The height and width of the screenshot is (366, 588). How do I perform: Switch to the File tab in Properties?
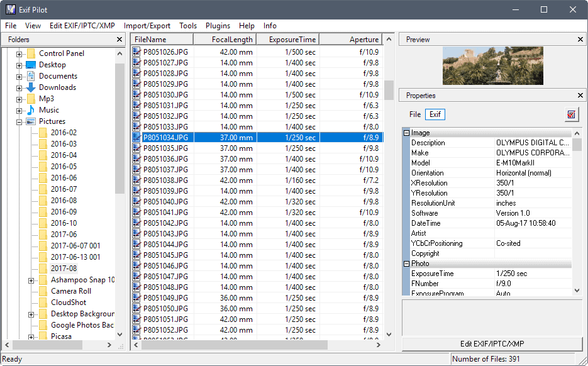click(x=414, y=114)
